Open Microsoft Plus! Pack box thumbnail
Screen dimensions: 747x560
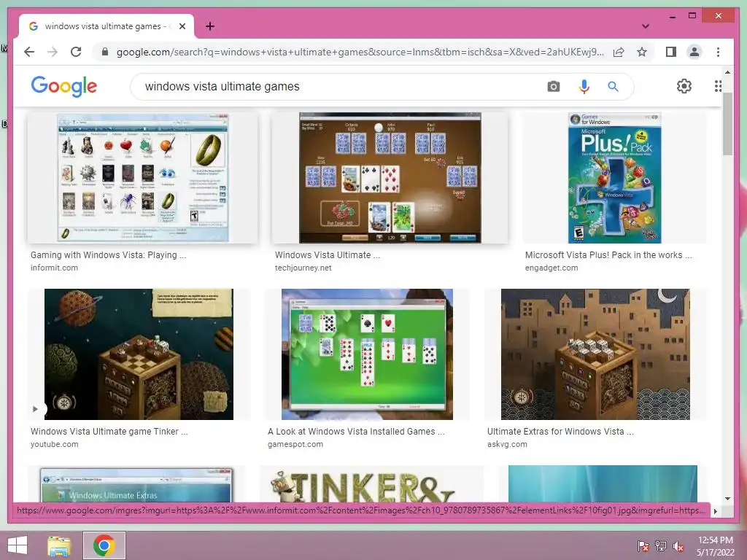pos(614,178)
